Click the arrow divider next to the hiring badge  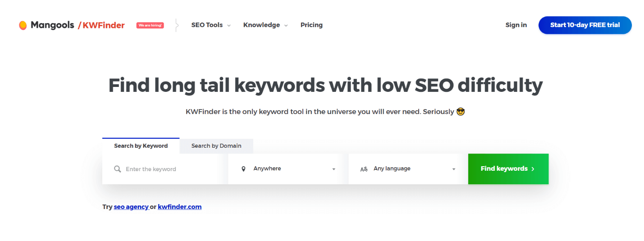177,25
